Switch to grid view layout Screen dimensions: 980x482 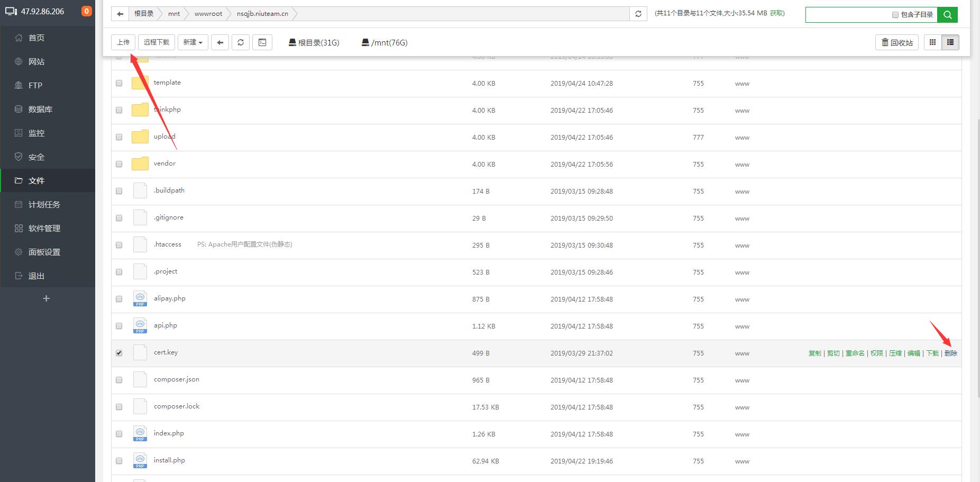tap(933, 42)
